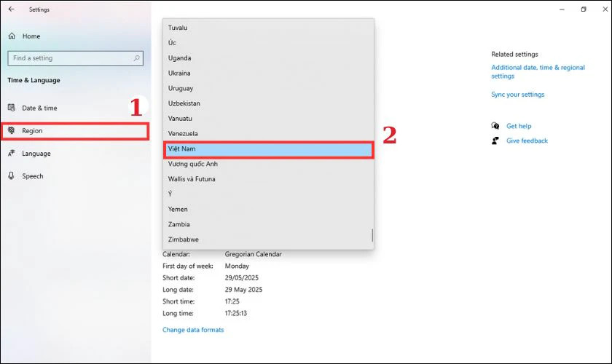Click the Region globe icon
Viewport: 612px width, 364px height.
12,131
